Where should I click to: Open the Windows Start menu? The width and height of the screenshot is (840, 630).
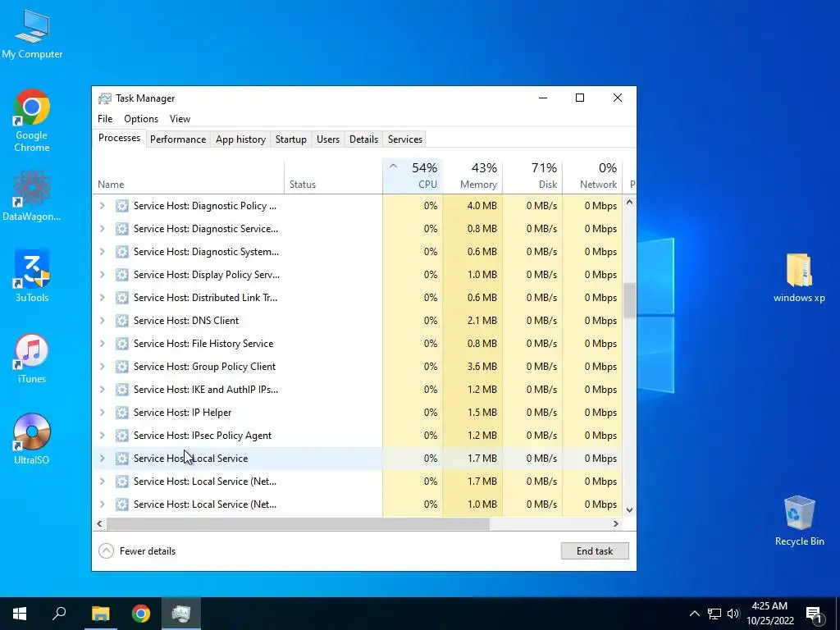pos(20,614)
